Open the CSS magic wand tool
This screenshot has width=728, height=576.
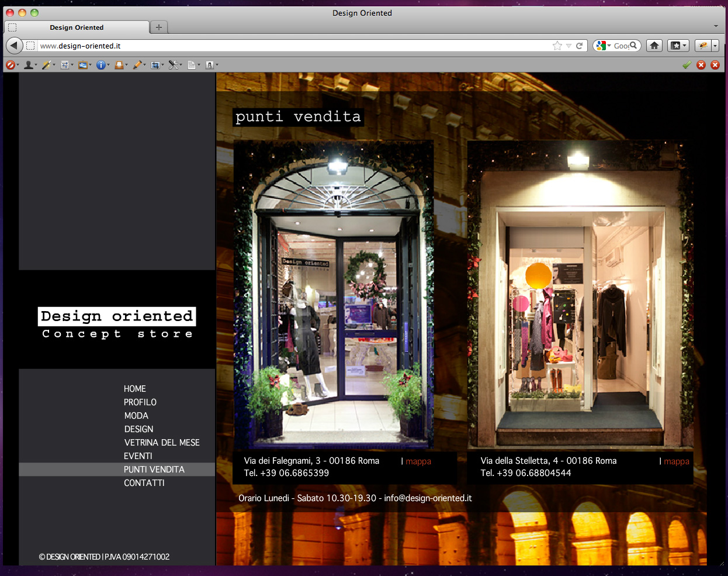click(46, 65)
